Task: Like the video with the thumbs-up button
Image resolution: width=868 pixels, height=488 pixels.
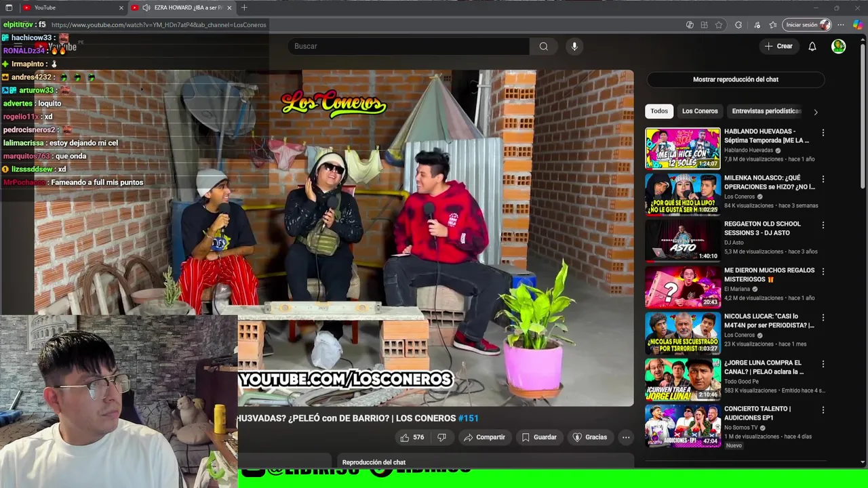Action: tap(412, 437)
